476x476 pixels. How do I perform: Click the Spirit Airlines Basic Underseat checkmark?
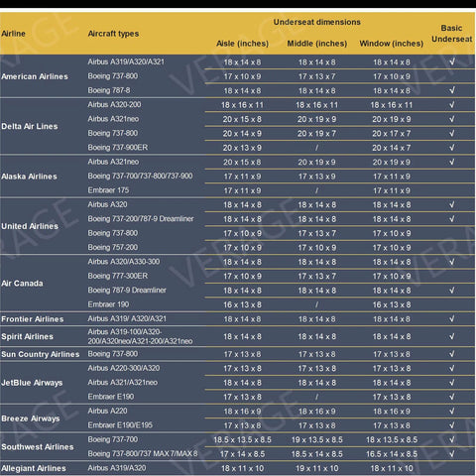[452, 336]
